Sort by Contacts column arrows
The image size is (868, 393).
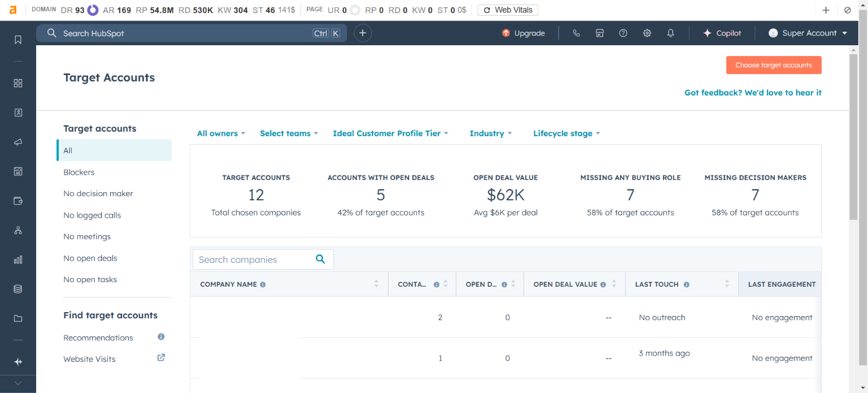click(445, 284)
